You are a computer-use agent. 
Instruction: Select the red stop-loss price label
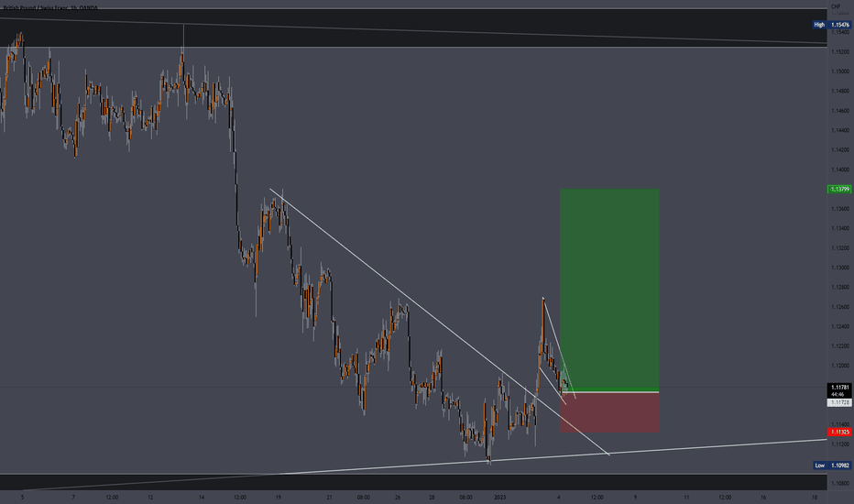point(839,433)
